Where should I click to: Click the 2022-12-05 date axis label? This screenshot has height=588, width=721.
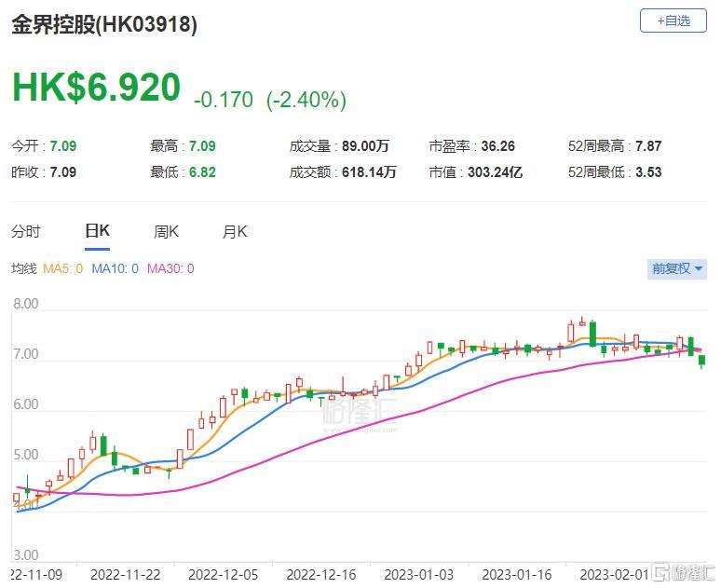[223, 575]
